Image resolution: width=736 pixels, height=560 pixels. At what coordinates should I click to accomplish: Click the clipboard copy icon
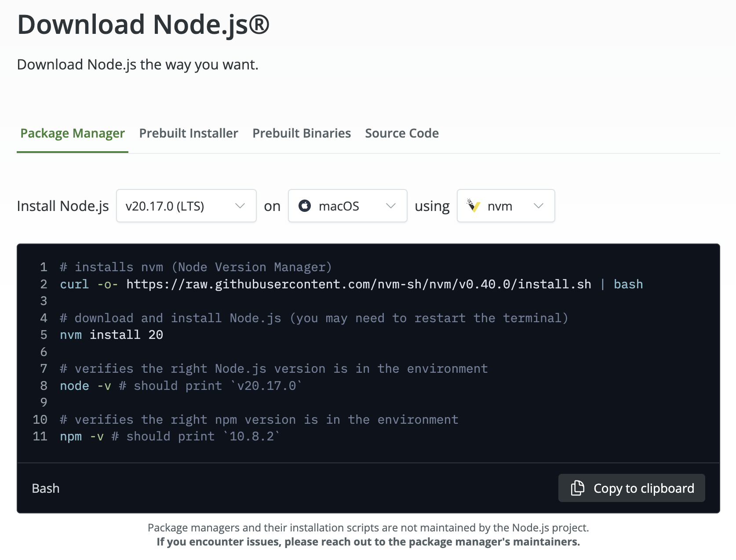577,488
